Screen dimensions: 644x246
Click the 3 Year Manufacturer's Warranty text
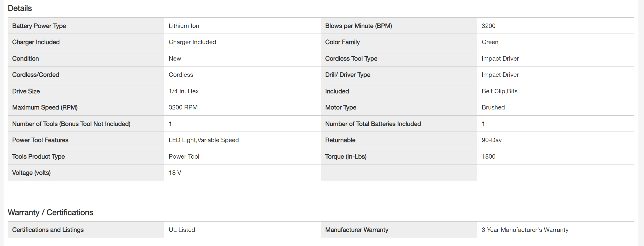(525, 230)
